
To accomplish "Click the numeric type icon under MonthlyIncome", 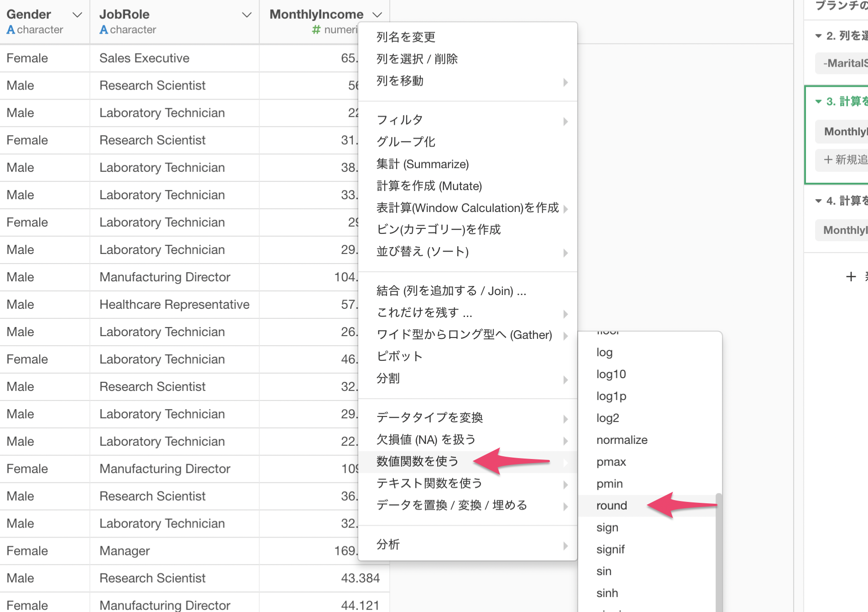I will [316, 30].
